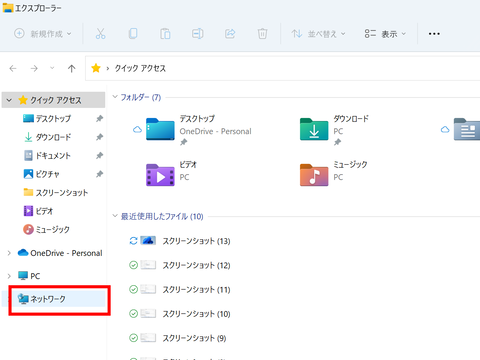
Task: Click クイック アクセス in the address bar
Action: click(140, 68)
